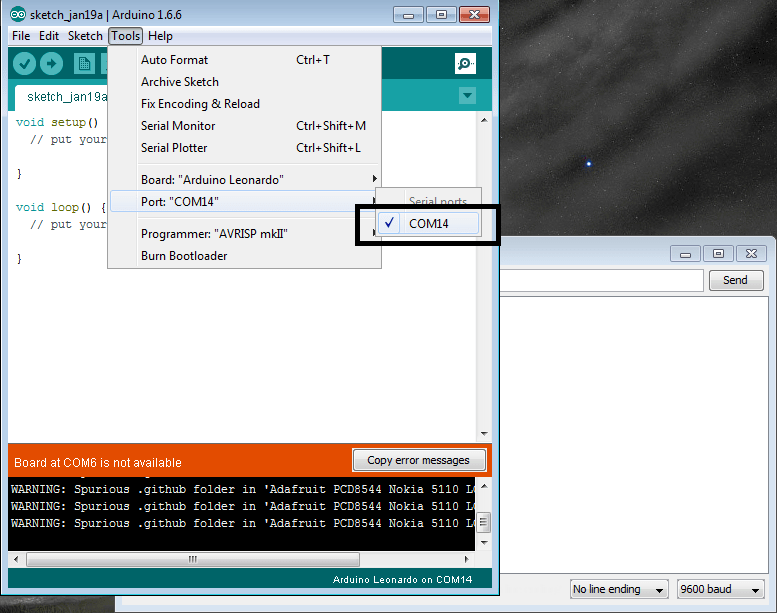
Task: Click the Verify checkmark button
Action: click(24, 63)
